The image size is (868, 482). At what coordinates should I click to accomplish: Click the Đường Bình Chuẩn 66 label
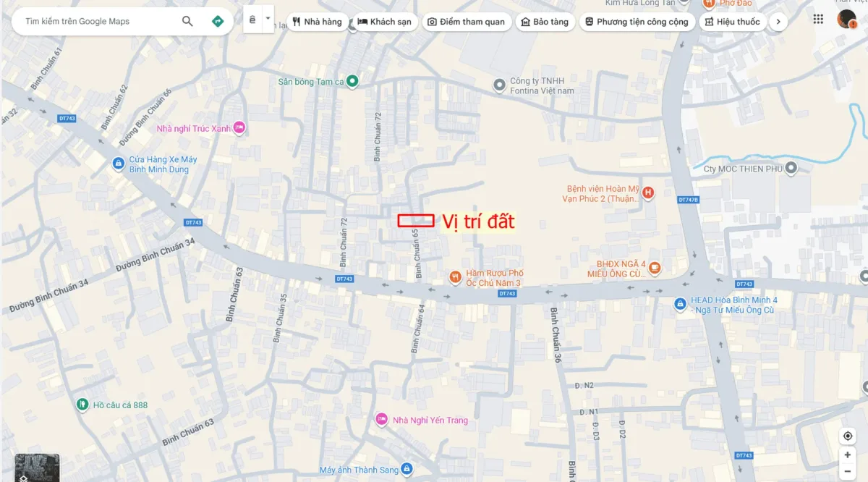point(145,117)
